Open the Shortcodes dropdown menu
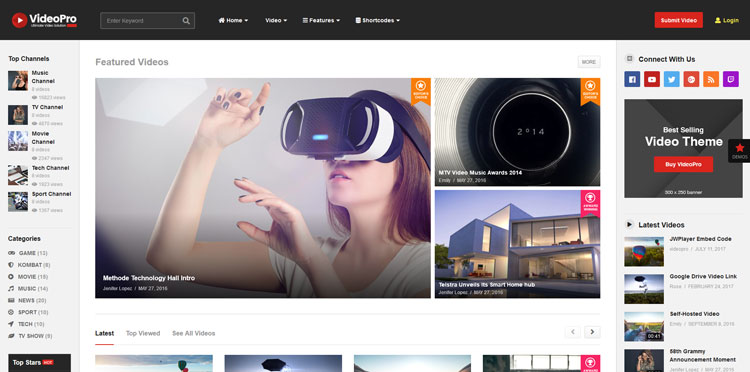 (377, 21)
